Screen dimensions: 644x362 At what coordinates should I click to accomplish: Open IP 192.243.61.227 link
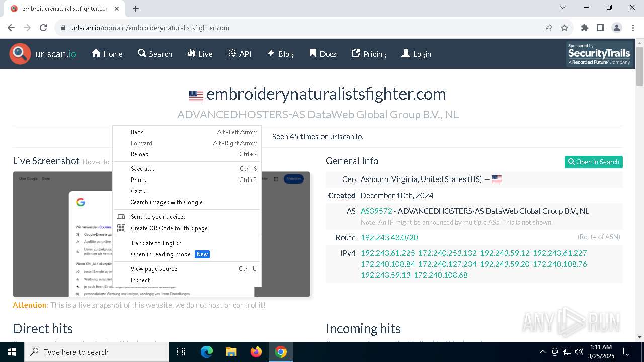[560, 253]
